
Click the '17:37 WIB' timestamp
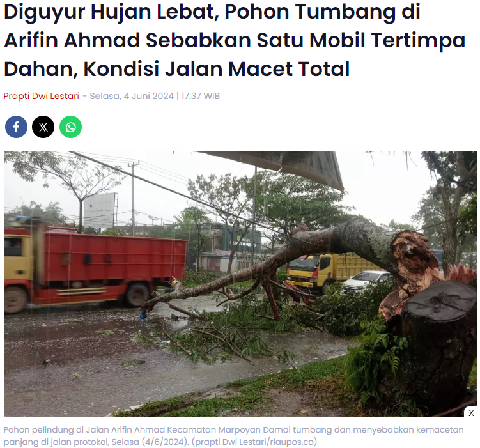pyautogui.click(x=201, y=96)
